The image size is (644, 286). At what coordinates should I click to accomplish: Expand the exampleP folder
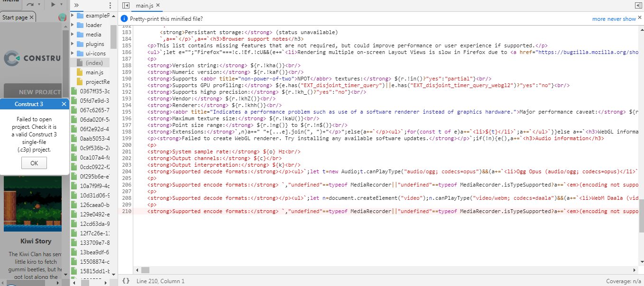pos(73,15)
